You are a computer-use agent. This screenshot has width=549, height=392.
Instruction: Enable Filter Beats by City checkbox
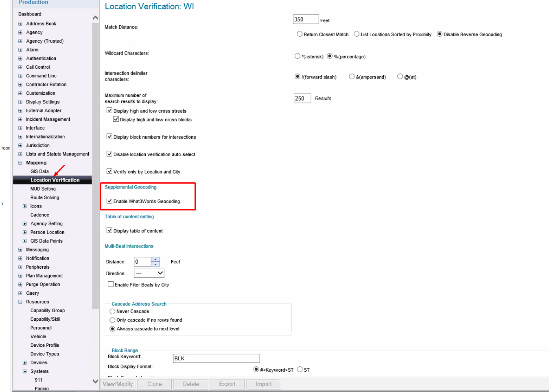(111, 284)
